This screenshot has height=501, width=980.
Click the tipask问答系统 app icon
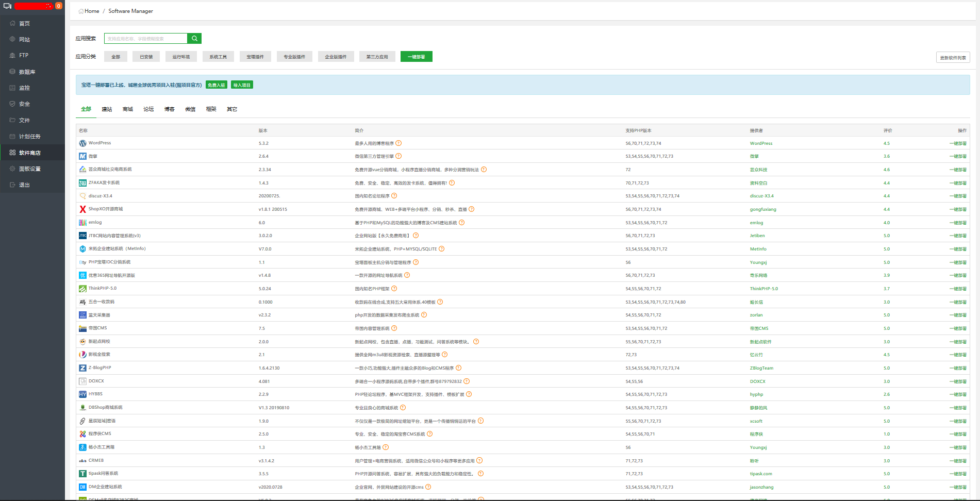click(82, 474)
